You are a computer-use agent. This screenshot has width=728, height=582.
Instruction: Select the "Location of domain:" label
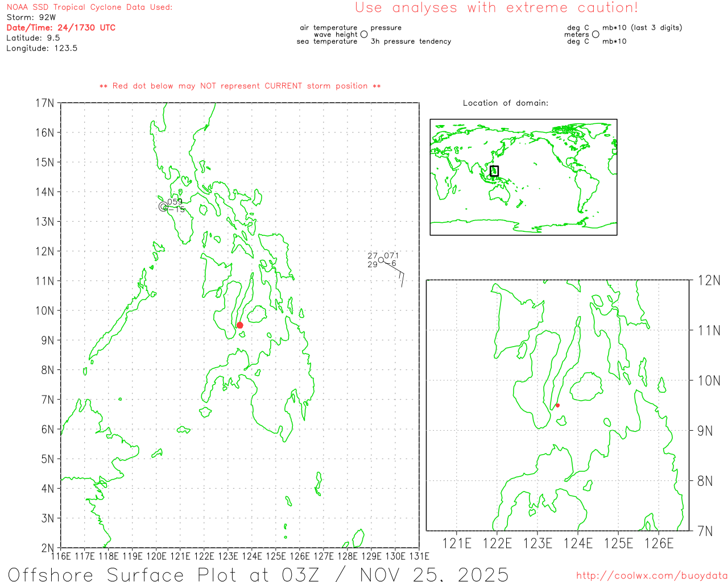[x=506, y=103]
